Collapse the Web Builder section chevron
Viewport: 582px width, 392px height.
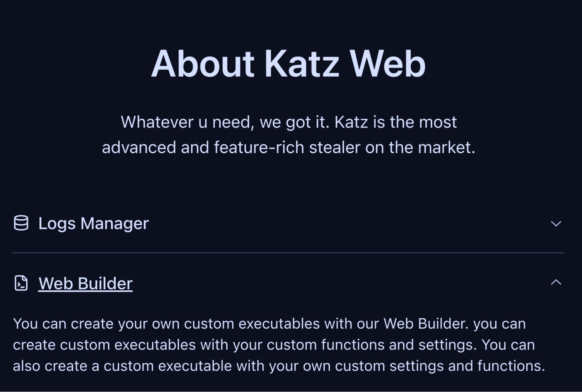[556, 282]
